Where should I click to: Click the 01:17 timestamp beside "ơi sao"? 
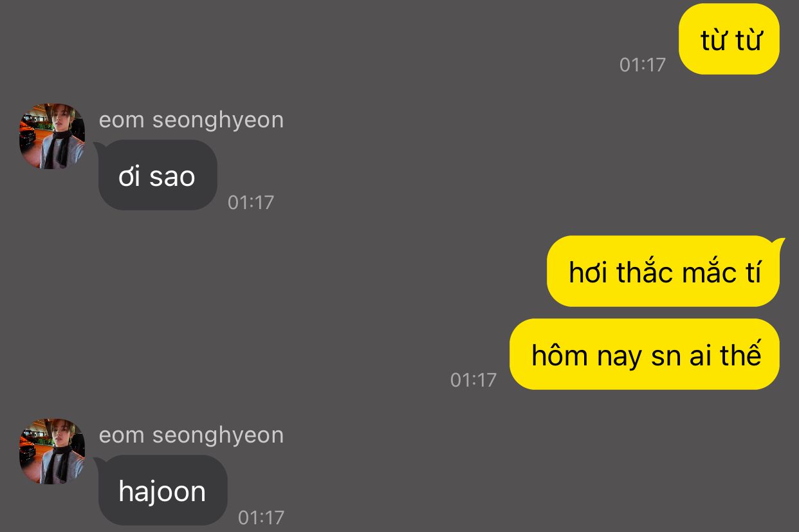pos(251,203)
